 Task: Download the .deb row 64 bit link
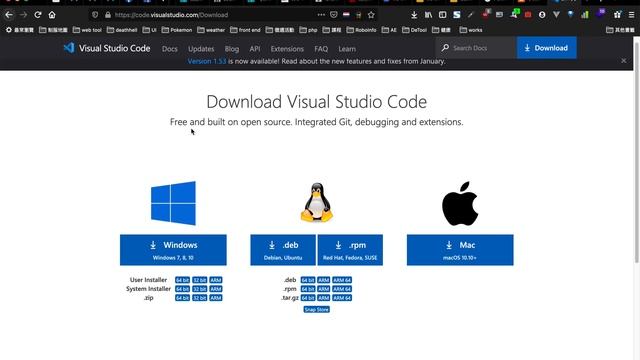(308, 280)
